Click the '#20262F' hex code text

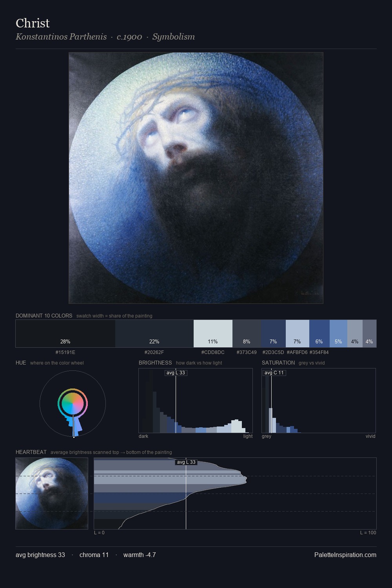coord(154,352)
